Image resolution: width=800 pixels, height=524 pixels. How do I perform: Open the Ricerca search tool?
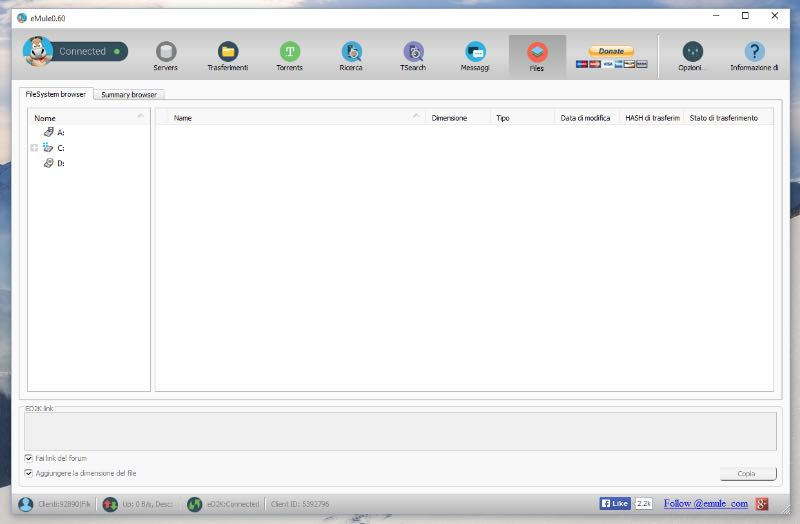pos(351,56)
